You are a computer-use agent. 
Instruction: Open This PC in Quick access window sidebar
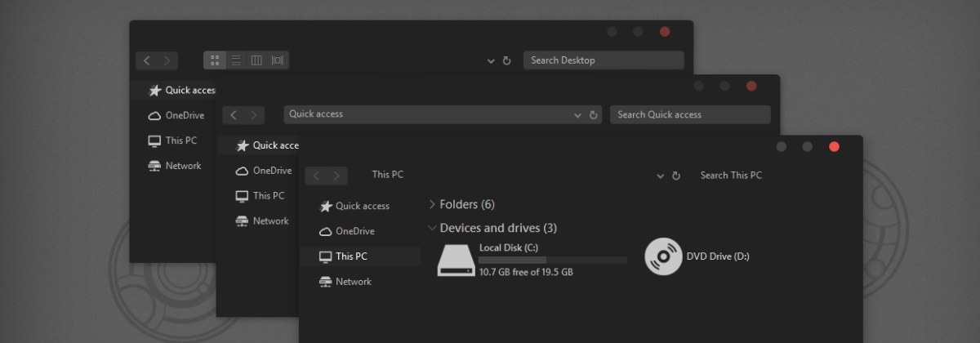pos(269,196)
